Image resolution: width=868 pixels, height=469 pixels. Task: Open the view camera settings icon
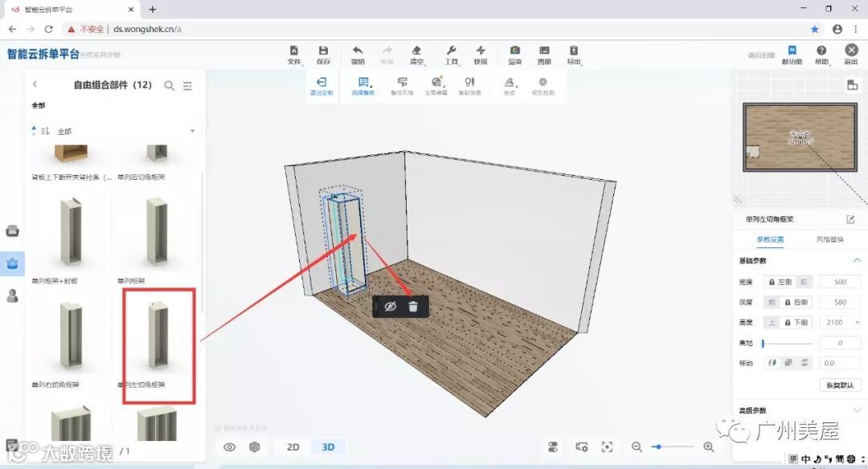(x=581, y=447)
